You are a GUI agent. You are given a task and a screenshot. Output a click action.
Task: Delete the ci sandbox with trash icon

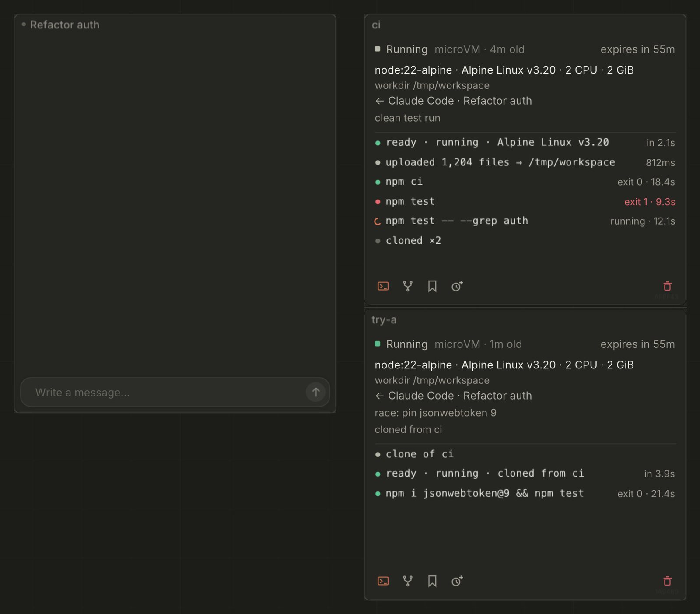[667, 286]
